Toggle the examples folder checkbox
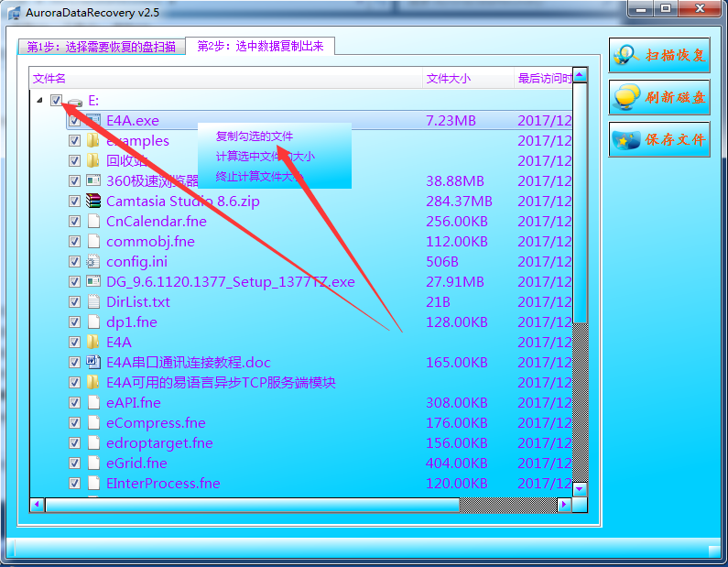 click(74, 141)
